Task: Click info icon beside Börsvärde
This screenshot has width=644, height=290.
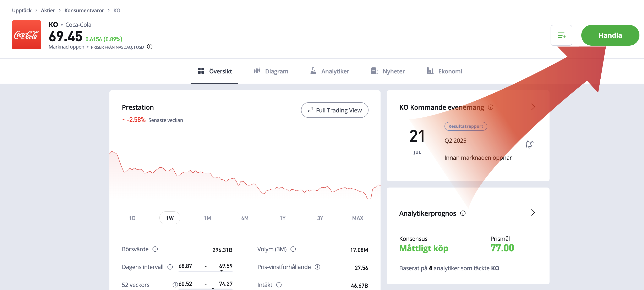Action: coord(155,249)
